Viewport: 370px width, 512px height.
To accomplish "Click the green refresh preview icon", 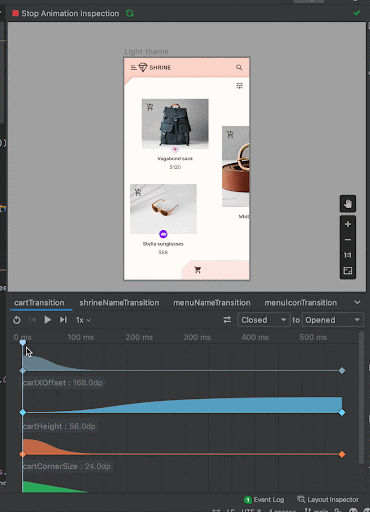I will click(130, 13).
